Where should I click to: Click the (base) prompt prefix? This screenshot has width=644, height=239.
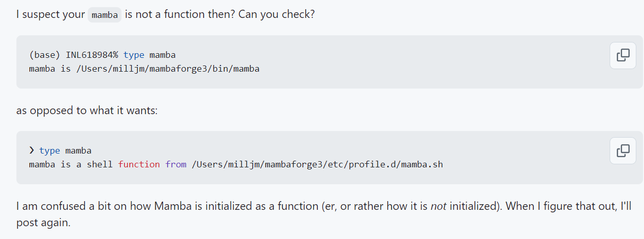click(45, 55)
